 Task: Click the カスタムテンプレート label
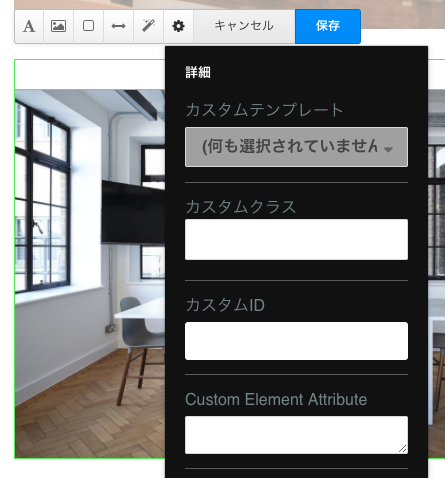coord(264,110)
